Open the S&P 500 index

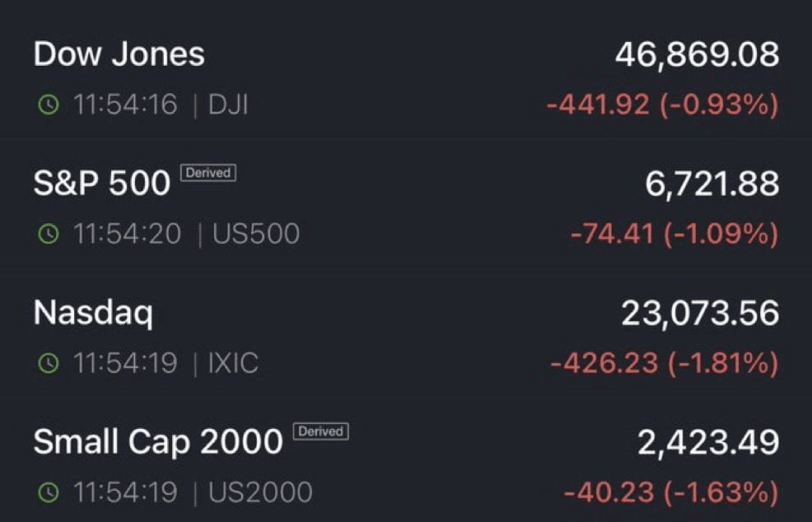(x=101, y=184)
